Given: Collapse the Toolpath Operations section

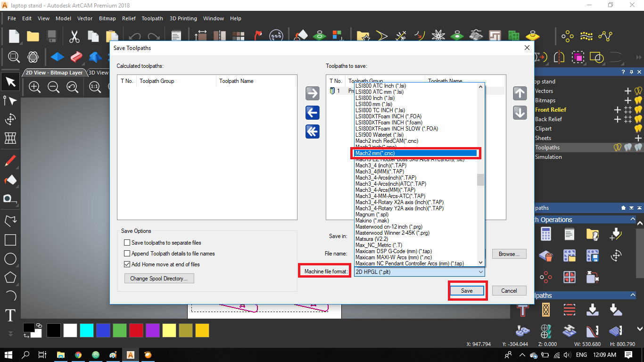Looking at the screenshot, I should (x=633, y=220).
